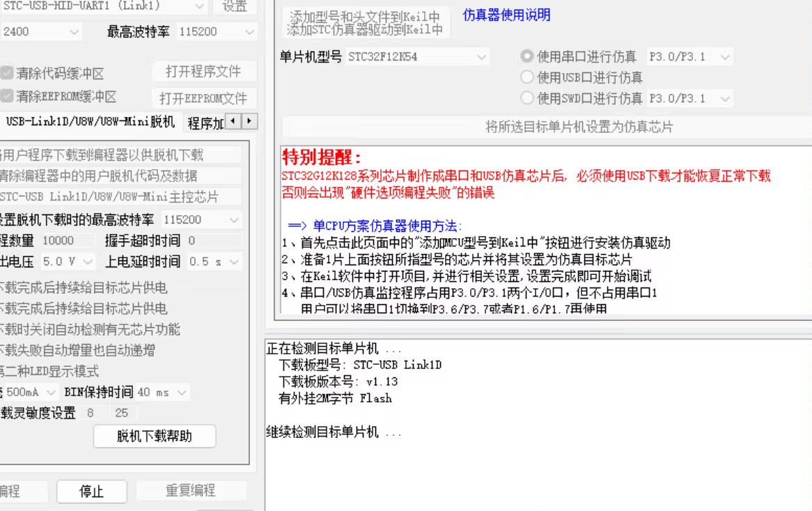Click 下载失败自动增量也自动递增 option
Screen dimensions: 812x511
pyautogui.click(x=78, y=350)
